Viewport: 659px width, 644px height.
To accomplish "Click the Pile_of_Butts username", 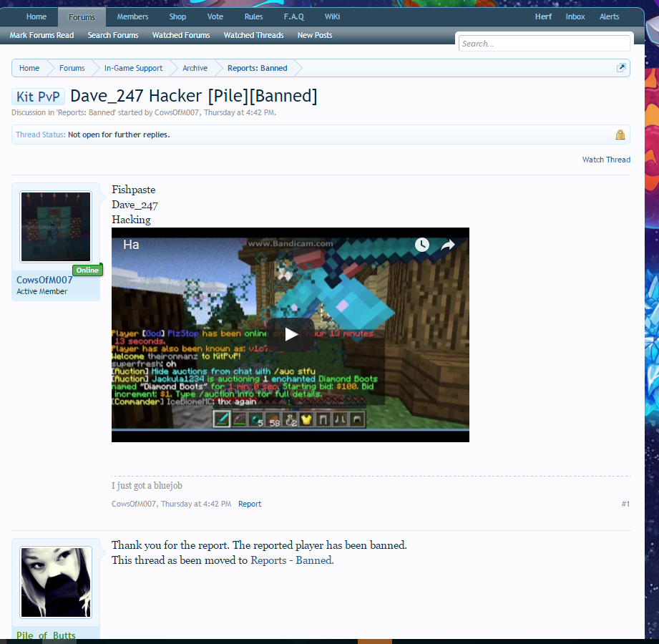I will click(46, 635).
